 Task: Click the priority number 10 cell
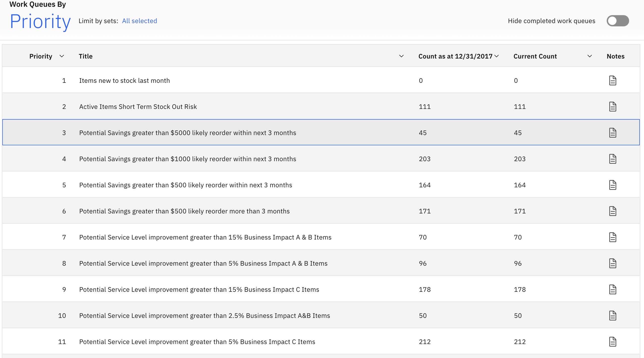point(62,316)
